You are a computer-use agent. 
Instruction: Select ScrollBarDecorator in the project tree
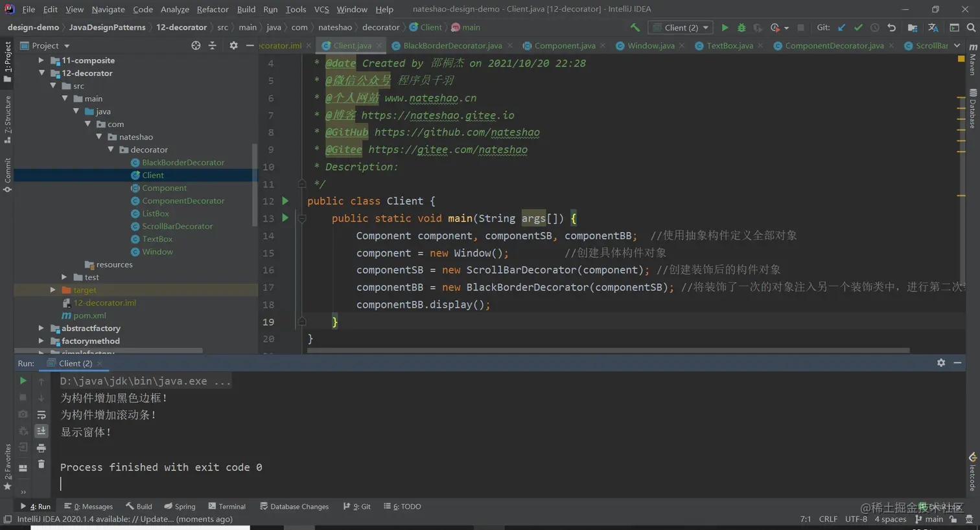(177, 226)
